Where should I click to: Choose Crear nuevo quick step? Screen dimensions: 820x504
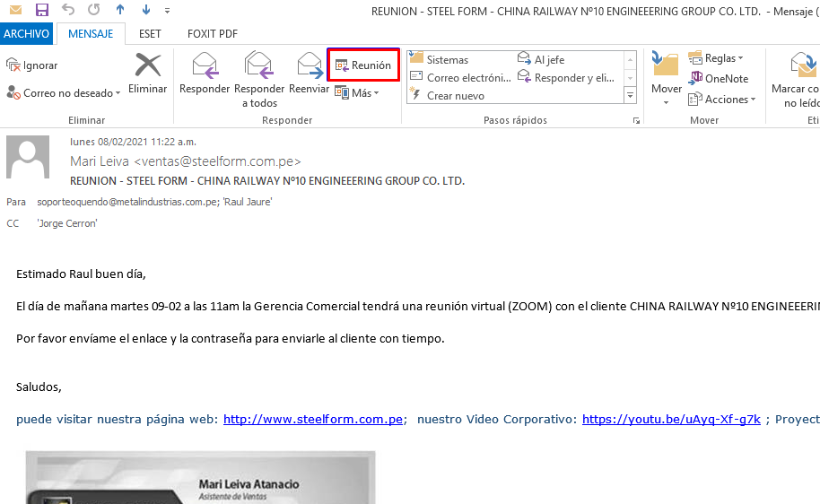coord(448,96)
